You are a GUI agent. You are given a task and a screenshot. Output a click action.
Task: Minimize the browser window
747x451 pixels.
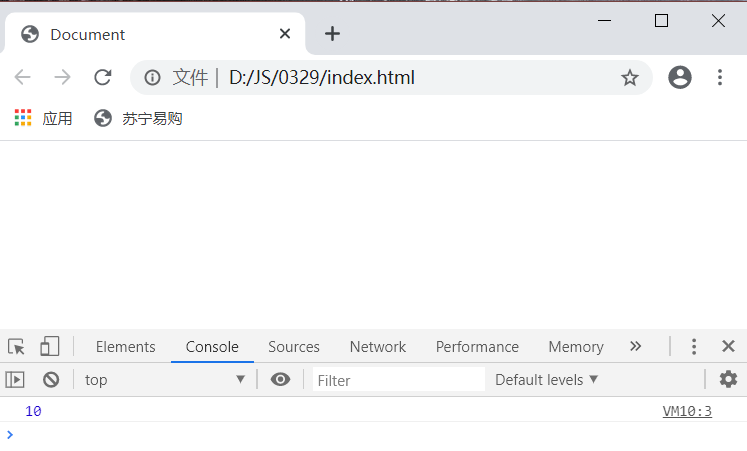click(604, 20)
